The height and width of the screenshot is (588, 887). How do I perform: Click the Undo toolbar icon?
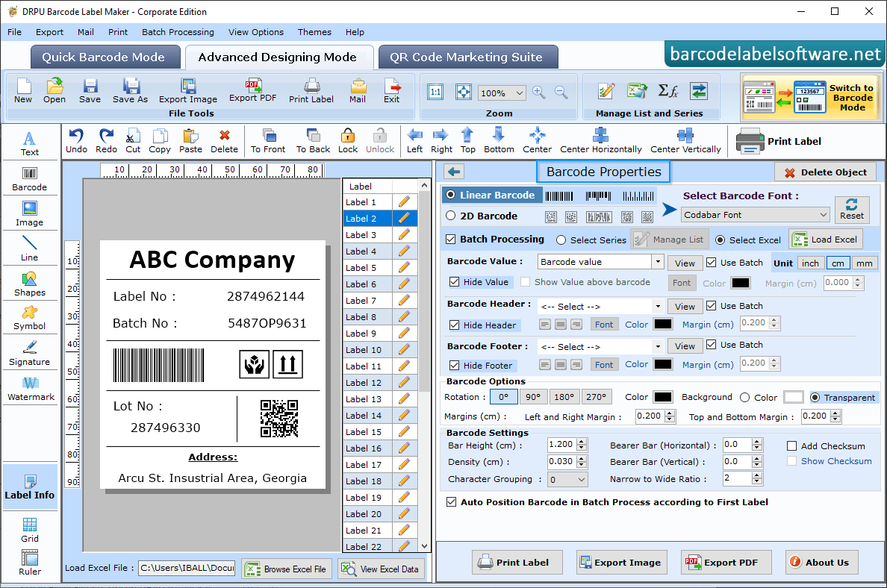[76, 141]
